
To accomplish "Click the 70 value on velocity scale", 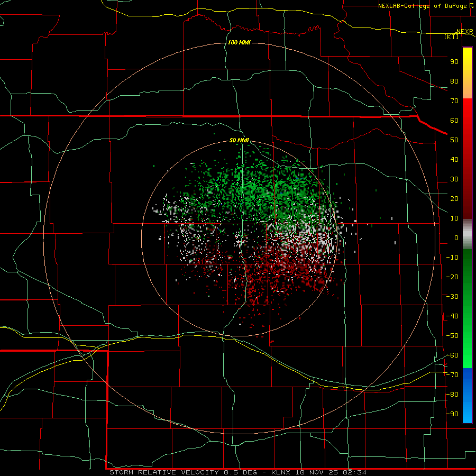I will [x=454, y=101].
